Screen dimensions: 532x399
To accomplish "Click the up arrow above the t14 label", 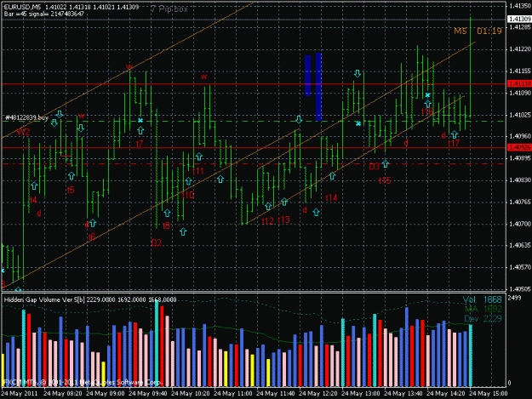I will pyautogui.click(x=332, y=176).
